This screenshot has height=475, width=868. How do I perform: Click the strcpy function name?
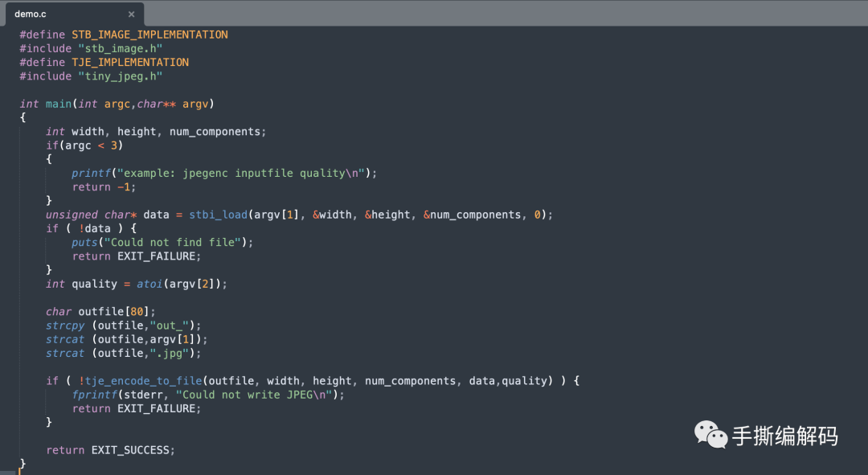coord(65,325)
